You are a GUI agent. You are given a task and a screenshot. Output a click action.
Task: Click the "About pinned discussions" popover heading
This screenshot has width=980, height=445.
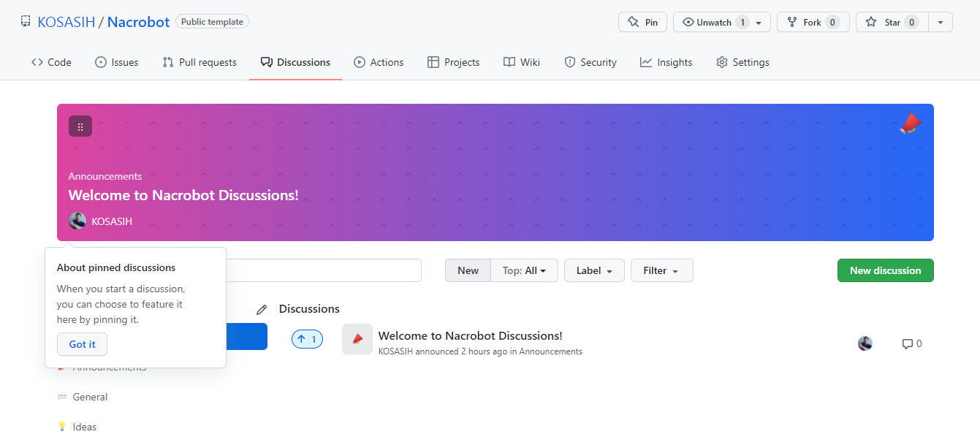116,267
